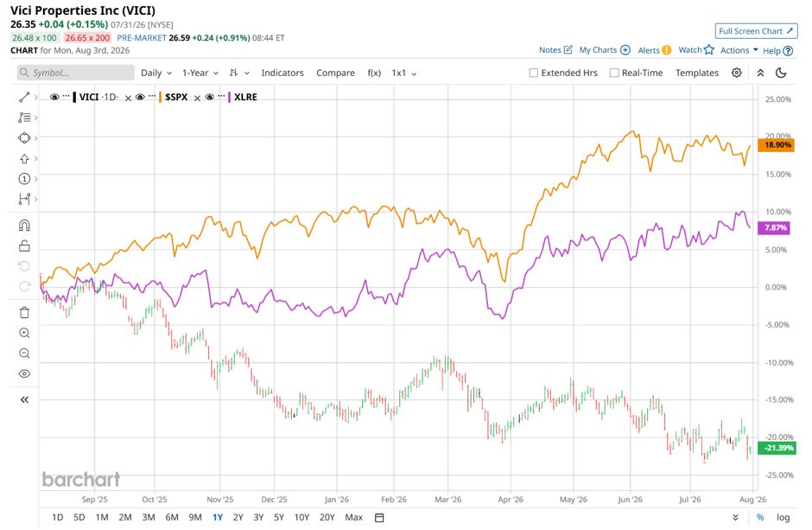The image size is (812, 530).
Task: Select the 10Y range
Action: click(x=301, y=517)
